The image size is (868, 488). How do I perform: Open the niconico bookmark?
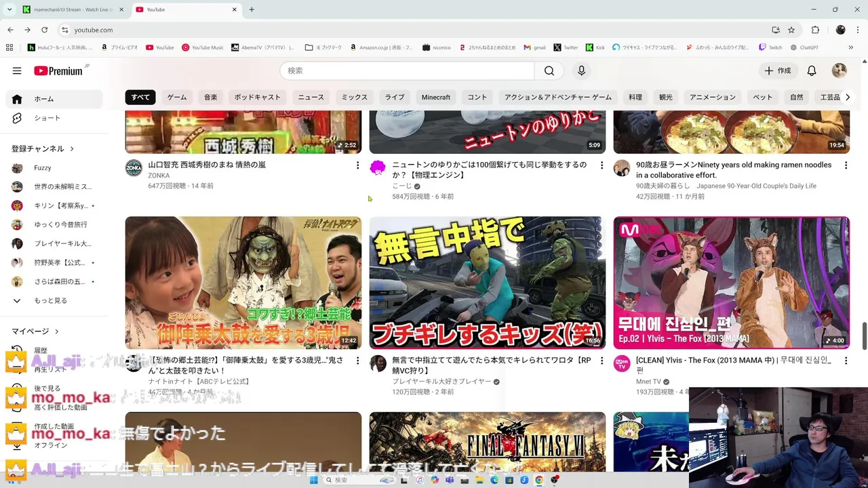437,47
